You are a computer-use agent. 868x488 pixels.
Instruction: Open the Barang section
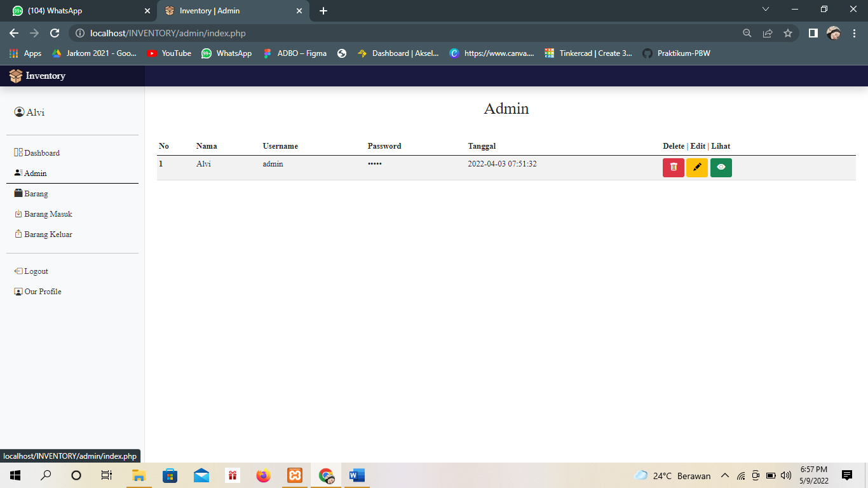pos(35,193)
